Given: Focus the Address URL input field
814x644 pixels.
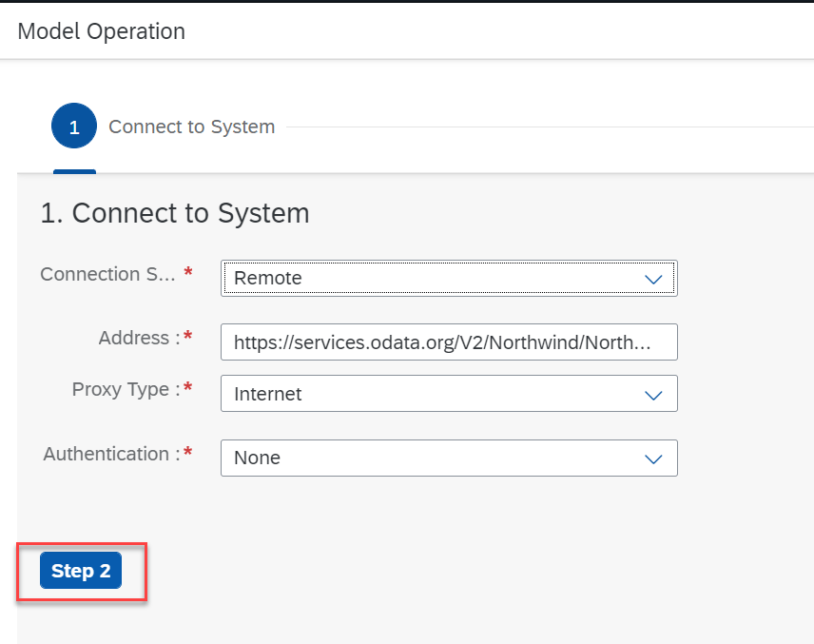Looking at the screenshot, I should [x=448, y=342].
